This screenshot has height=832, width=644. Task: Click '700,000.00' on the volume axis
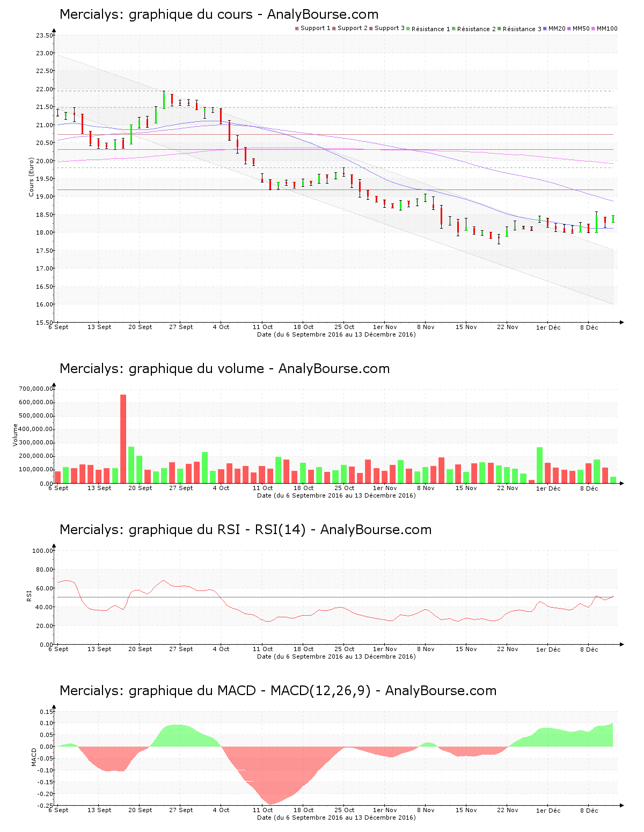pyautogui.click(x=36, y=389)
